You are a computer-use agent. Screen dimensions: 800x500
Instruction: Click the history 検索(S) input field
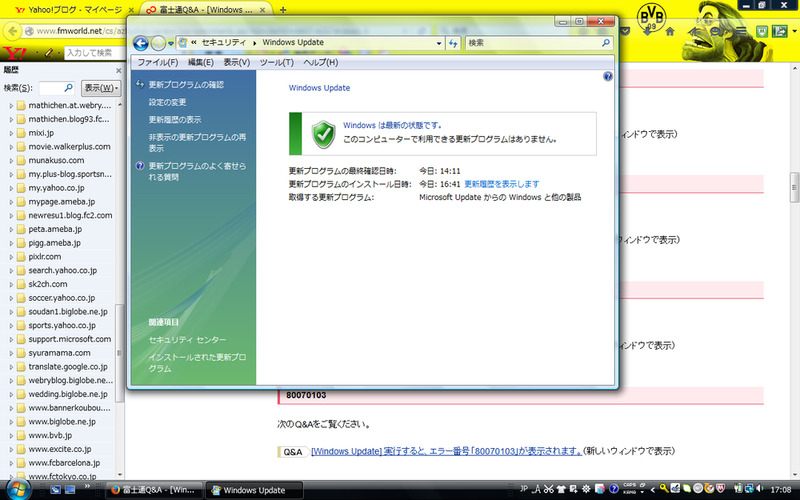[x=56, y=88]
